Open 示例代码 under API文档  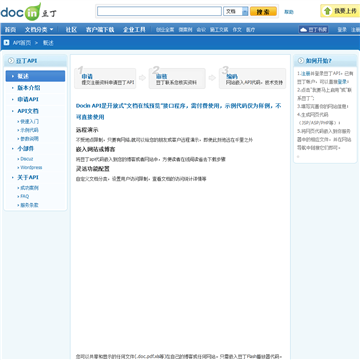point(29,130)
